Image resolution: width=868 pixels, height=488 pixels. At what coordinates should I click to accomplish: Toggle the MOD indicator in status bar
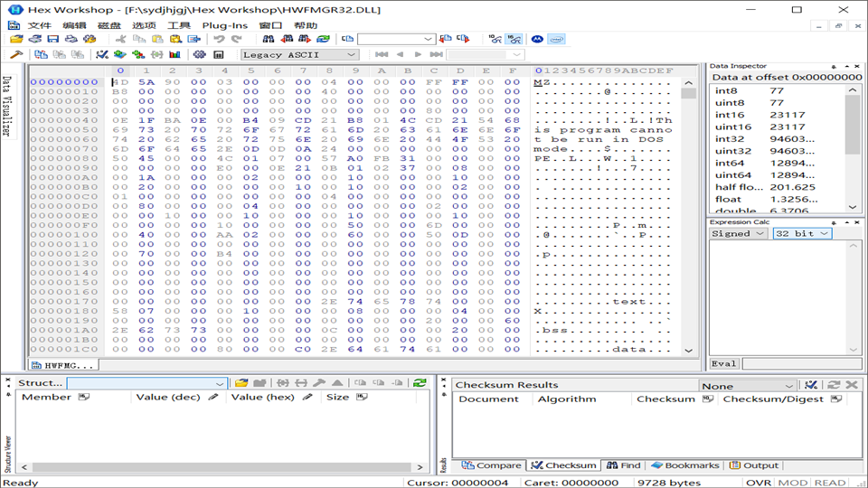point(793,483)
